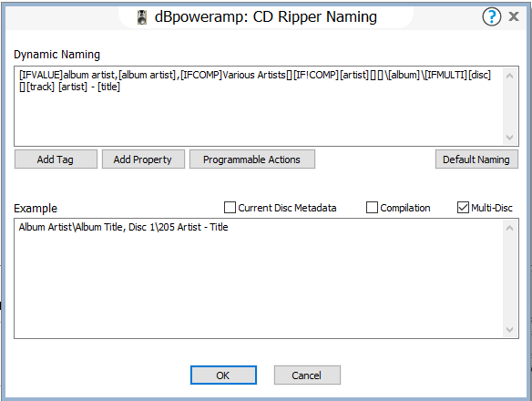Viewport: 532px width, 401px height.
Task: Click the 'Dynamic Naming' heading label
Action: 57,55
